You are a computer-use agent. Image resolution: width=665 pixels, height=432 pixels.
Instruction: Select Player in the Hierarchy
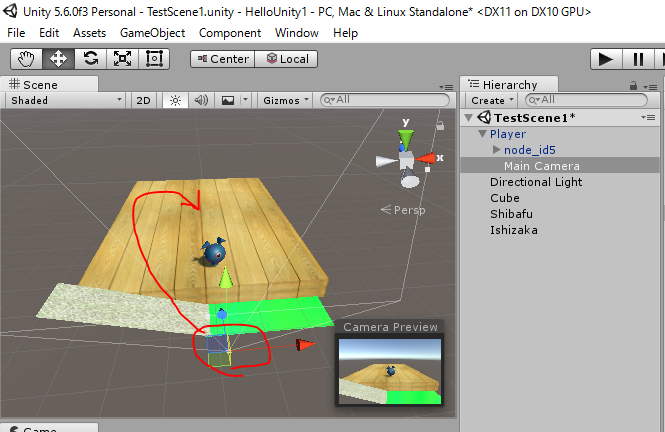508,134
